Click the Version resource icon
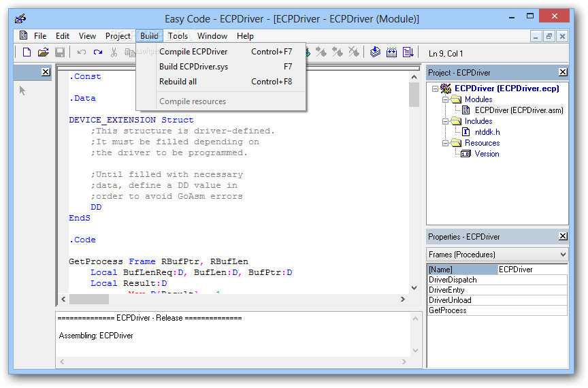This screenshot has height=388, width=588. [x=465, y=154]
